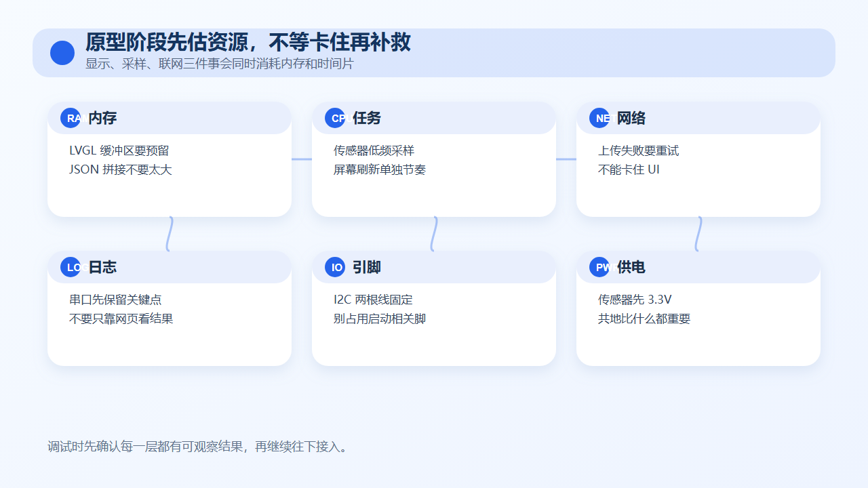The image size is (868, 488).
Task: Select the 任务 card heading
Action: tap(367, 118)
